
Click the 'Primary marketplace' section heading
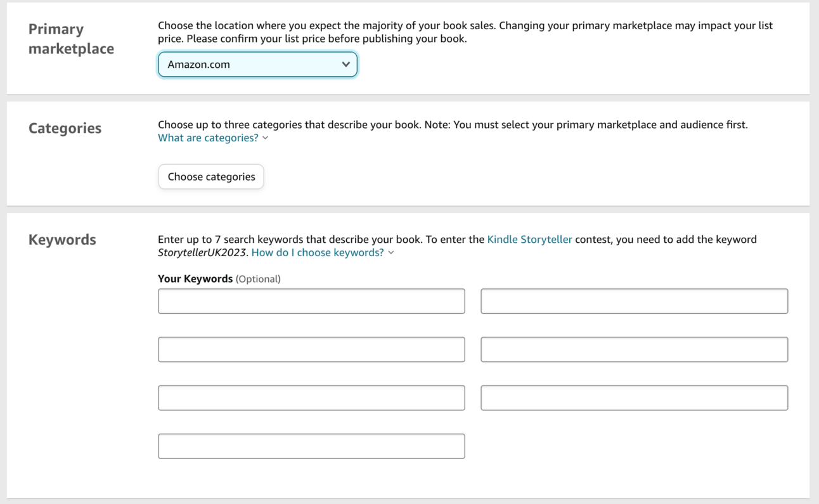click(x=71, y=39)
